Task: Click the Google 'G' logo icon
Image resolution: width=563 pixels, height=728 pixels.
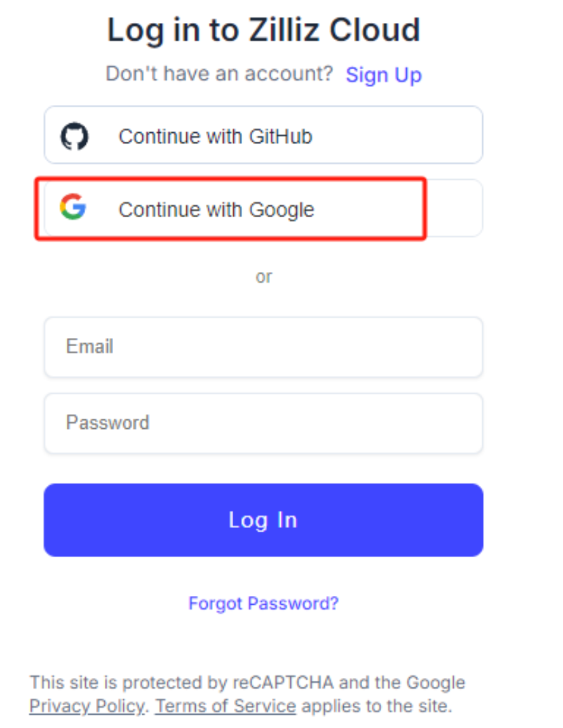Action: click(x=73, y=208)
